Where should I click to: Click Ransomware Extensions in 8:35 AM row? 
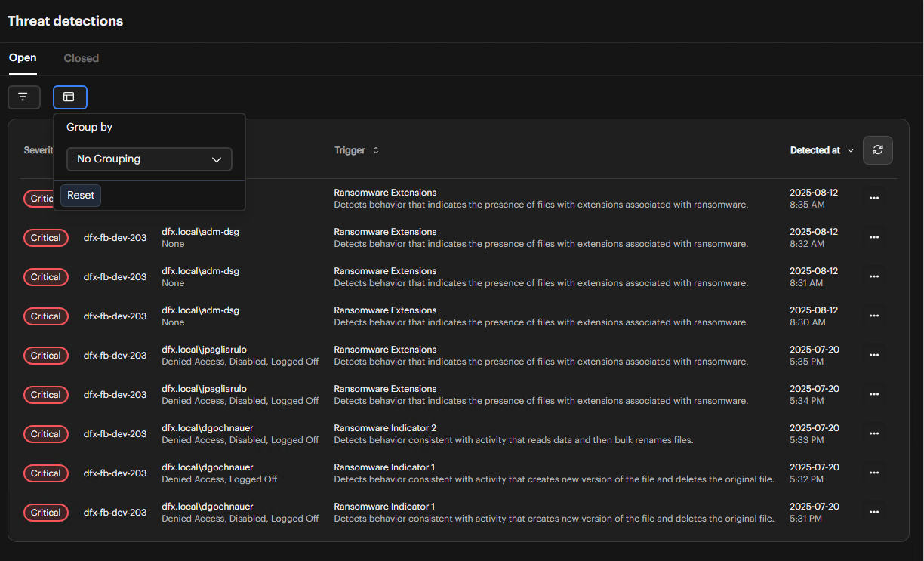coord(385,193)
